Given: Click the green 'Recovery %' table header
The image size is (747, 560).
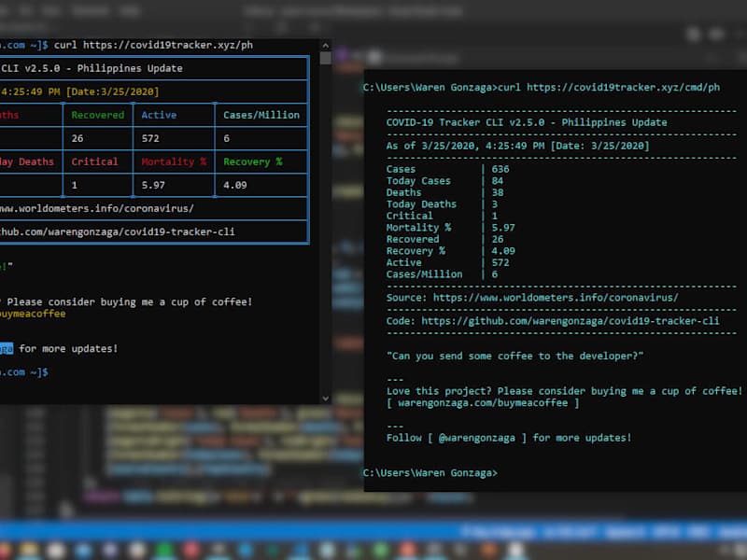Looking at the screenshot, I should pyautogui.click(x=253, y=161).
